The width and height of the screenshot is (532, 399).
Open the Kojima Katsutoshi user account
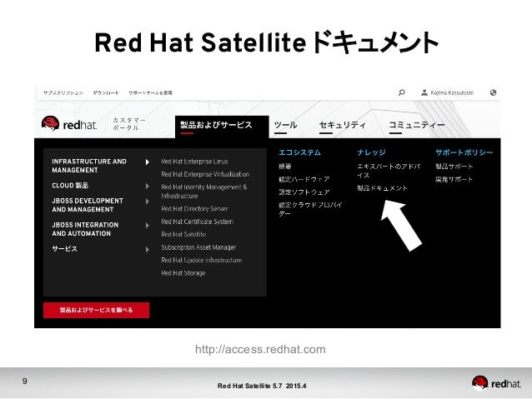click(447, 92)
